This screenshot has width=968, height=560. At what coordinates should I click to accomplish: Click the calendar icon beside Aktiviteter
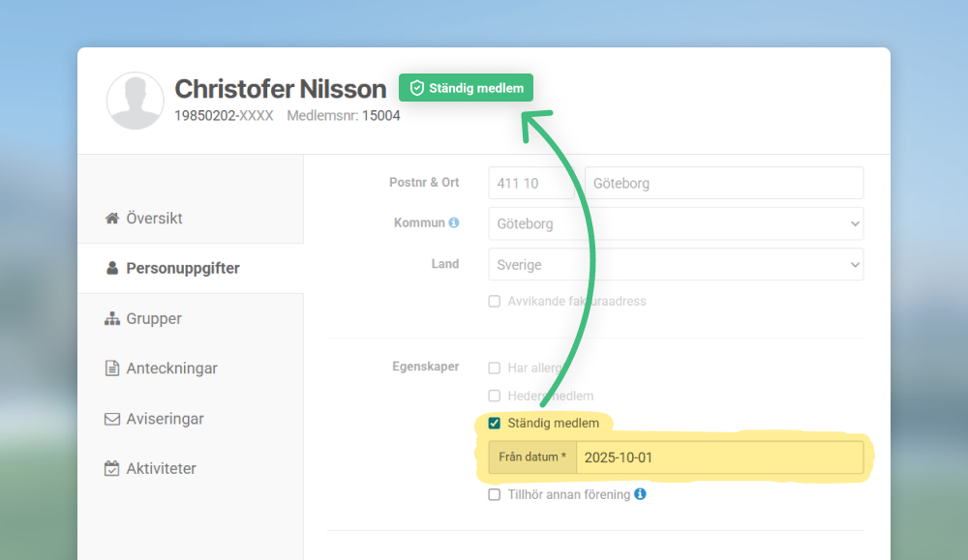point(112,469)
